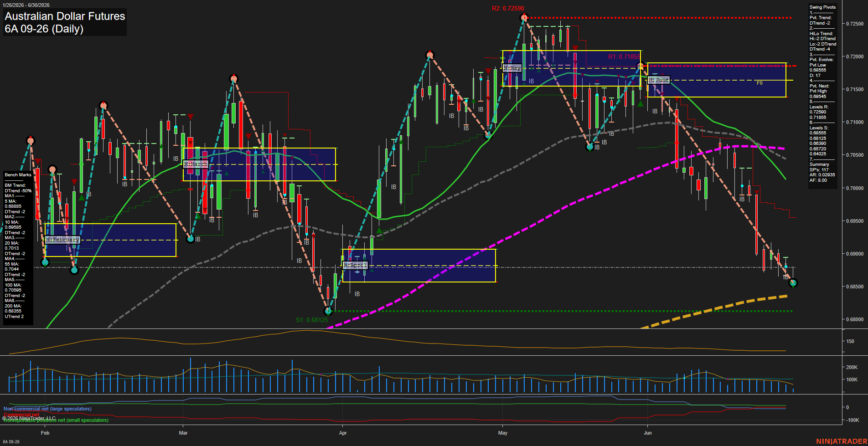Click the 0.71000 price axis label

pyautogui.click(x=854, y=123)
